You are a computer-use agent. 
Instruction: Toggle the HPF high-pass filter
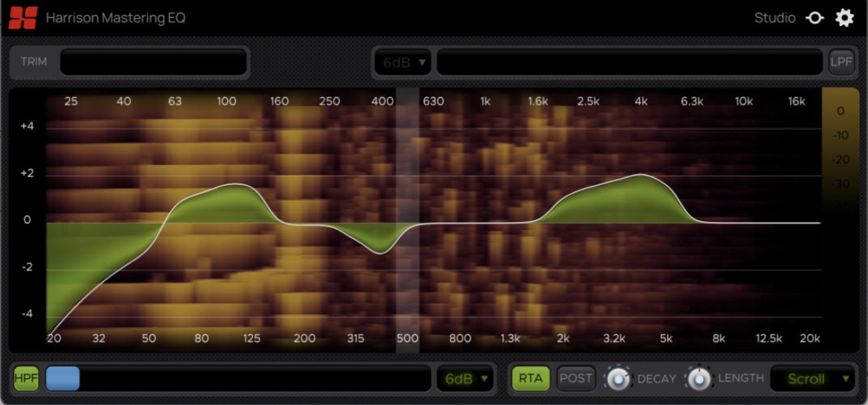[x=25, y=378]
